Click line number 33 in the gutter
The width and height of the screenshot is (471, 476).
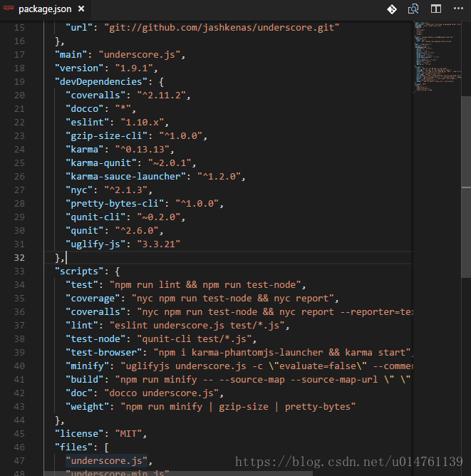pyautogui.click(x=19, y=271)
